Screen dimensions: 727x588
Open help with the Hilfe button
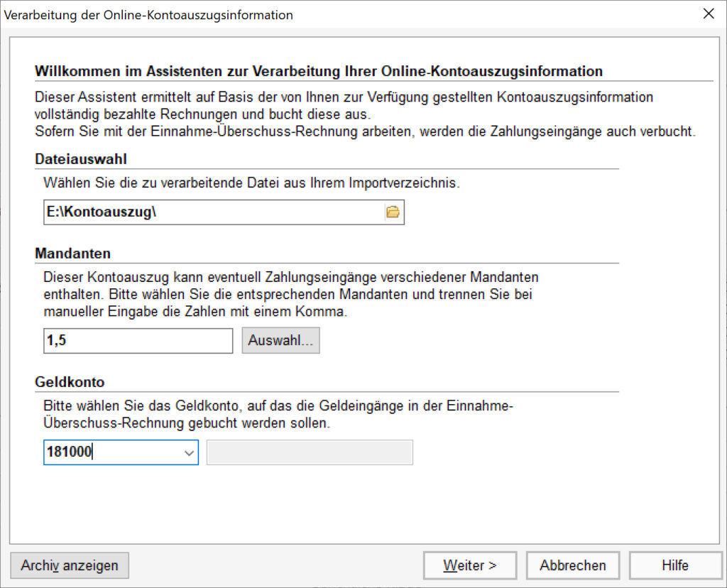[674, 565]
